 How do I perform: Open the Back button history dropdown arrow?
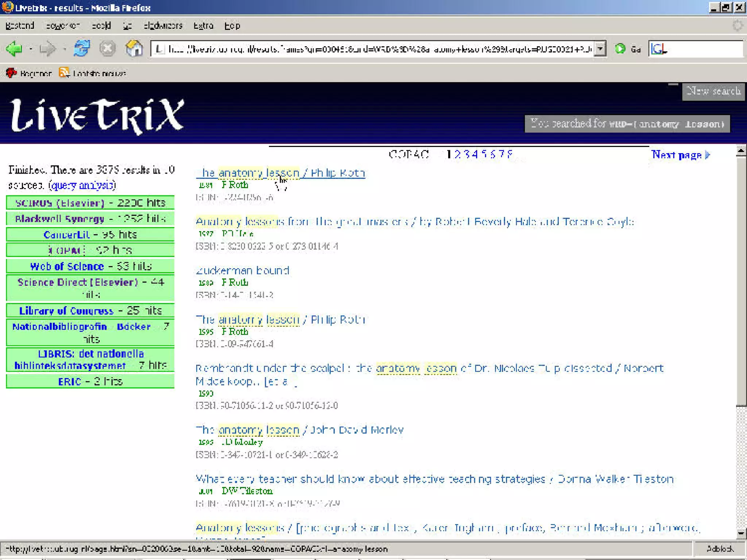coord(31,49)
